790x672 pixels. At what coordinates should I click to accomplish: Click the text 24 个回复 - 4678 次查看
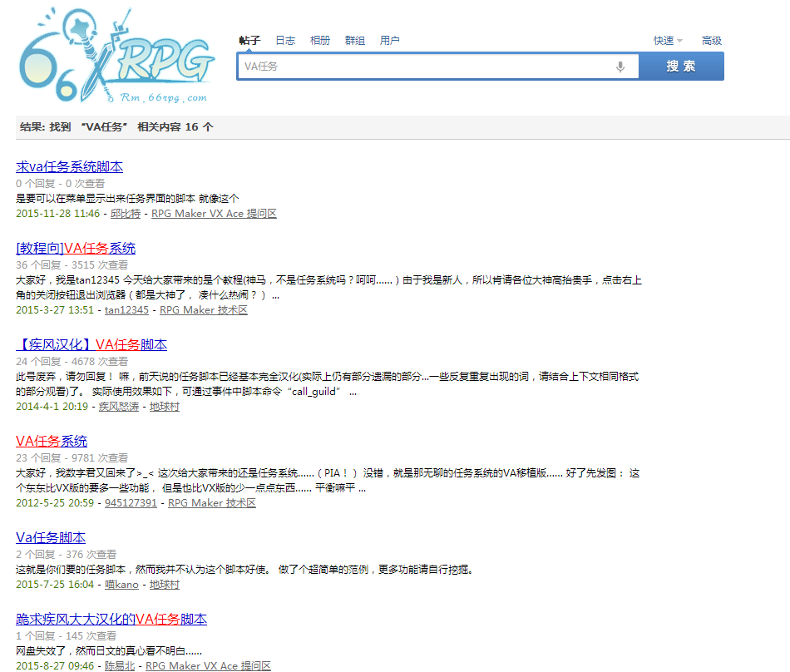(72, 362)
